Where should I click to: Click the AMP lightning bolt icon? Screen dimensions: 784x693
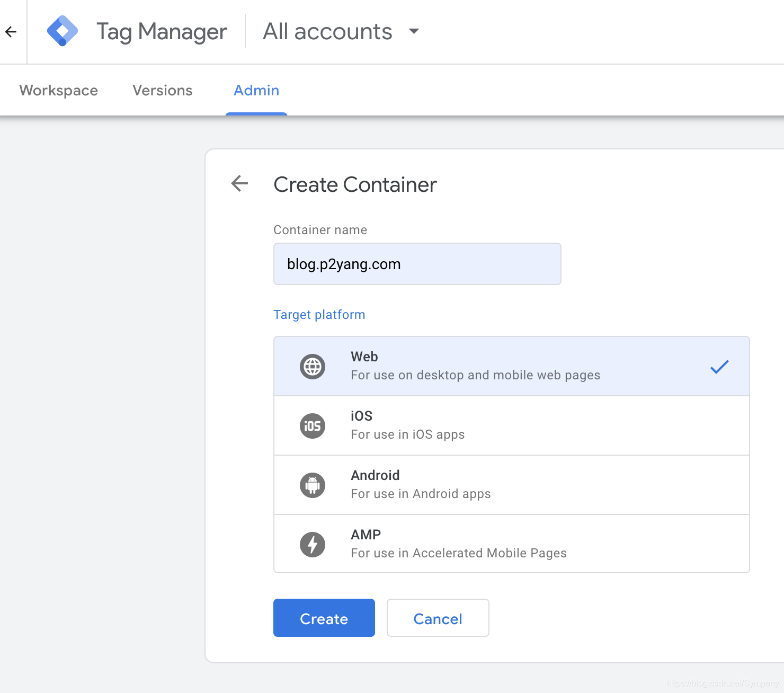pos(313,545)
